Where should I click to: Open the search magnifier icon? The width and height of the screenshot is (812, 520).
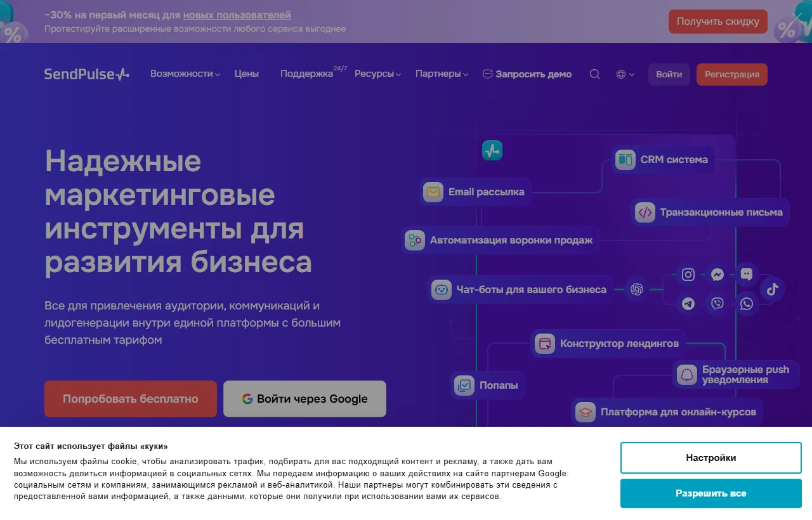[x=594, y=74]
